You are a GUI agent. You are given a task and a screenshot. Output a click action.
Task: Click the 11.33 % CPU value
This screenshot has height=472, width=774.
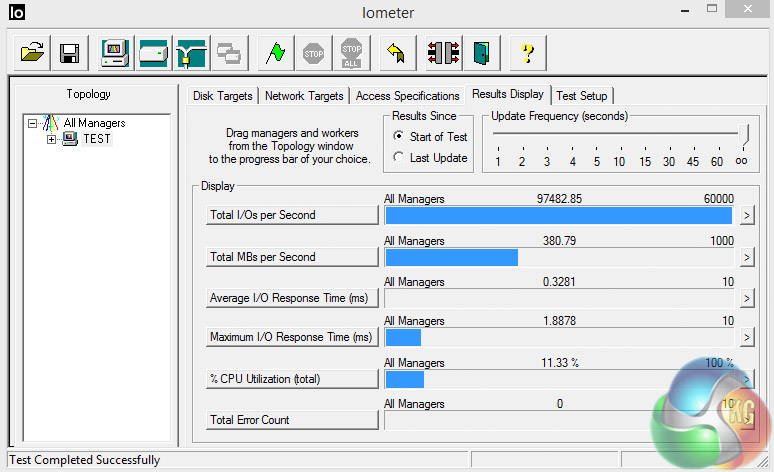click(560, 363)
